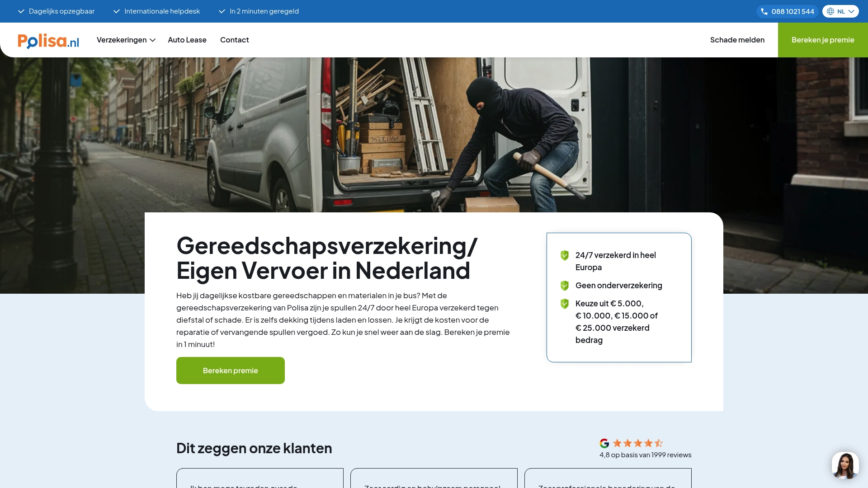Click 'In 2 minuten geregeld' text
Viewport: 868px width, 488px height.
[264, 11]
